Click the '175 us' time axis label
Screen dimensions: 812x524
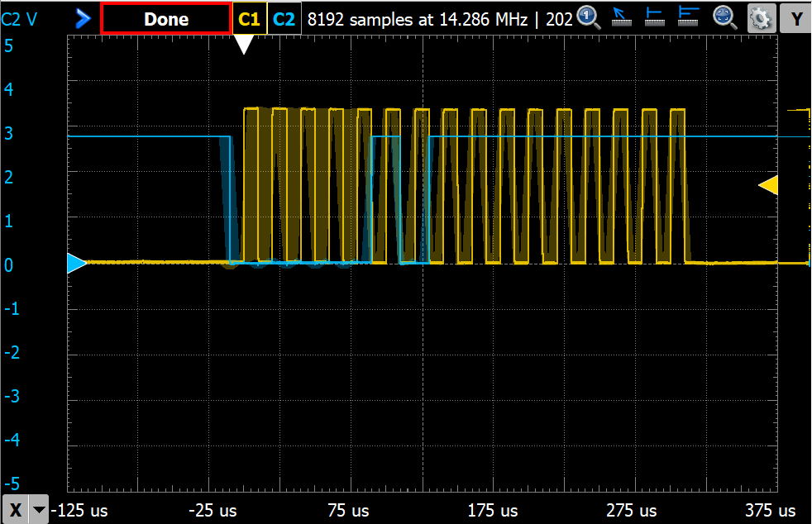493,511
